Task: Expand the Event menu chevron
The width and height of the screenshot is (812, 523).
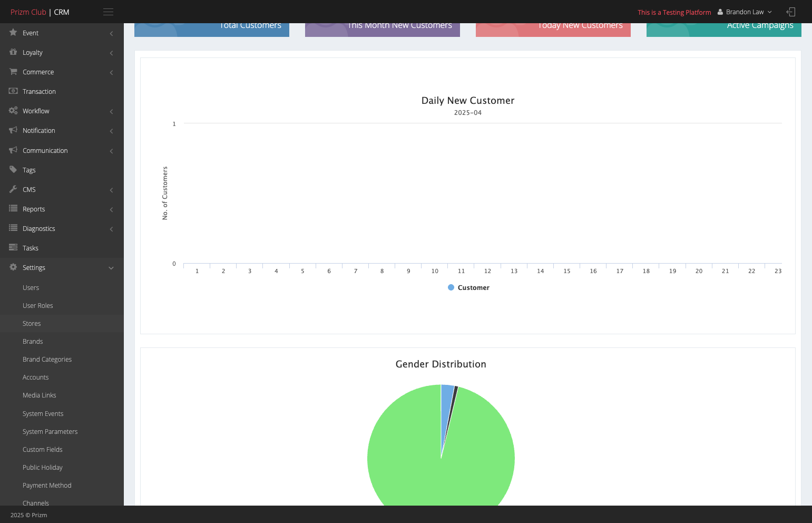Action: pos(111,33)
